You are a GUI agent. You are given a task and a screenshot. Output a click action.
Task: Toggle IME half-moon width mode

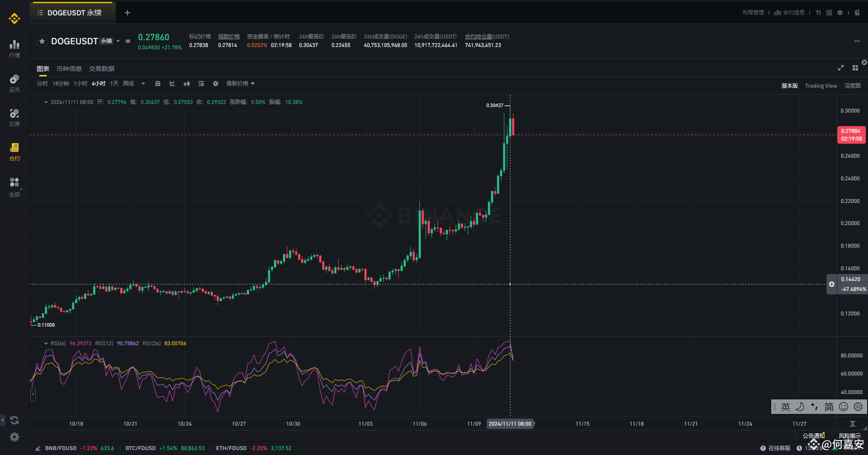coord(800,407)
